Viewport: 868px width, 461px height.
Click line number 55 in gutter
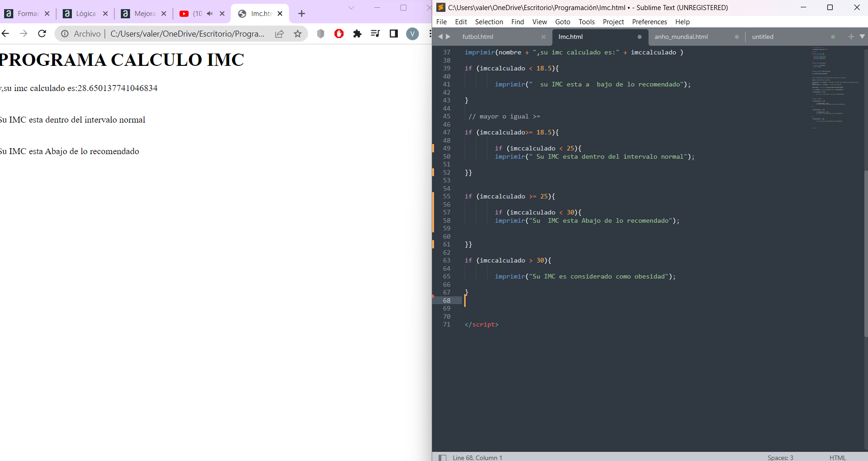coord(447,196)
